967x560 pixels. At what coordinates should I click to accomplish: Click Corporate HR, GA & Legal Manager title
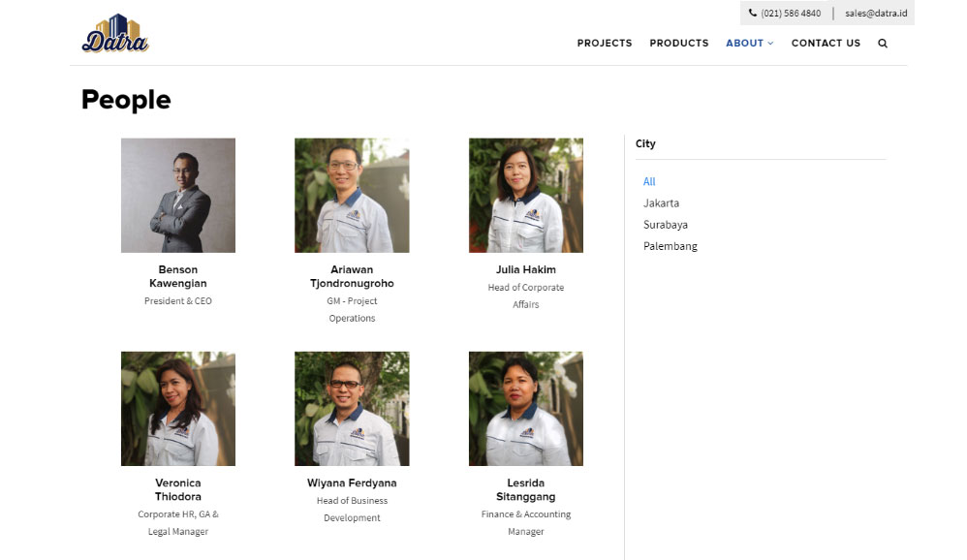(178, 523)
